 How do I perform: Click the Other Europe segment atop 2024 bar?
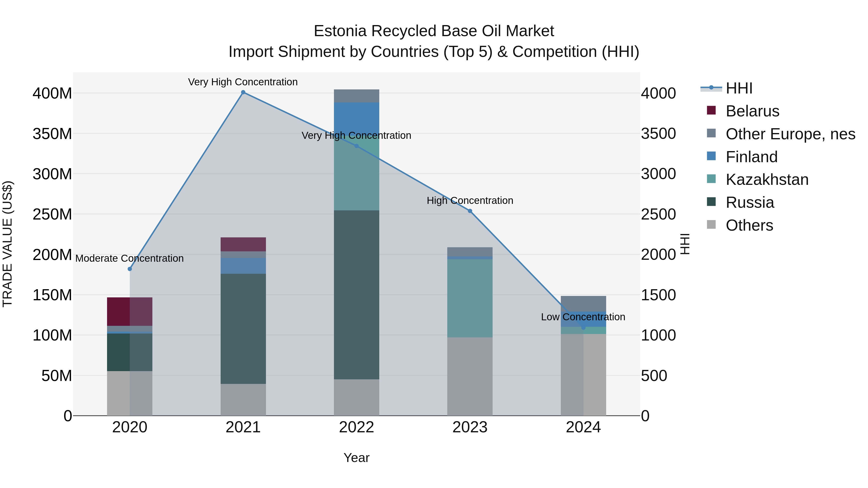point(583,303)
